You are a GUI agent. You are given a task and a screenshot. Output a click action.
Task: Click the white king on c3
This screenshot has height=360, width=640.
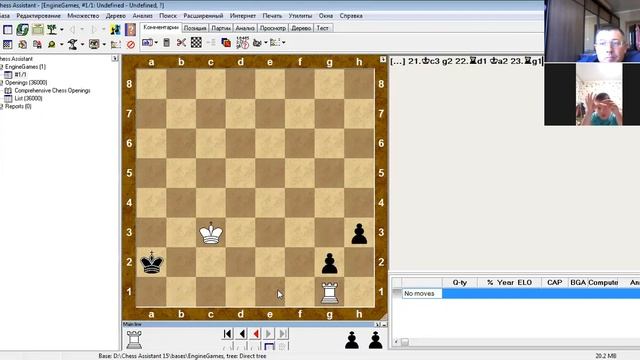point(211,233)
